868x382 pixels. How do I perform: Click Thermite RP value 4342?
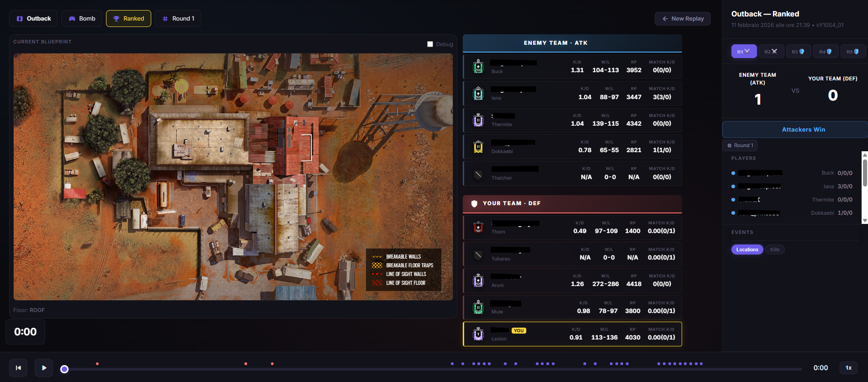coord(634,123)
